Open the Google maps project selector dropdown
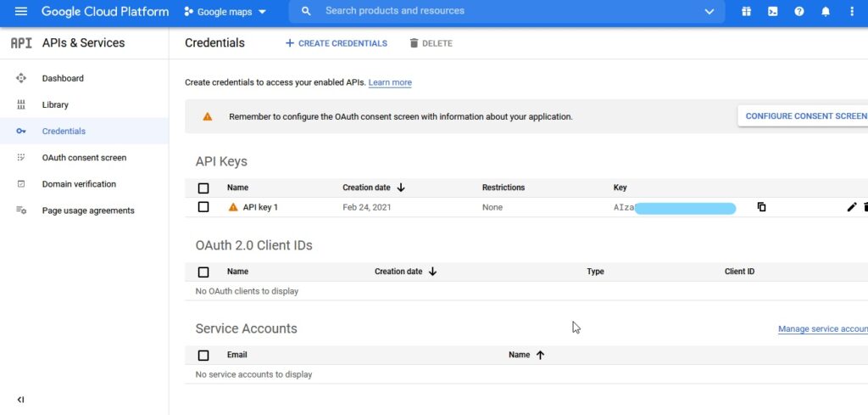This screenshot has height=415, width=868. point(225,12)
